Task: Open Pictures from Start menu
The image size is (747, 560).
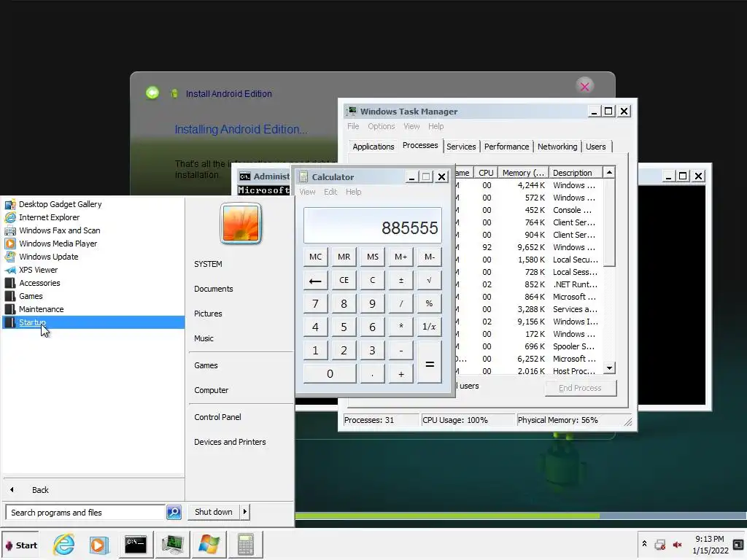Action: coord(208,314)
